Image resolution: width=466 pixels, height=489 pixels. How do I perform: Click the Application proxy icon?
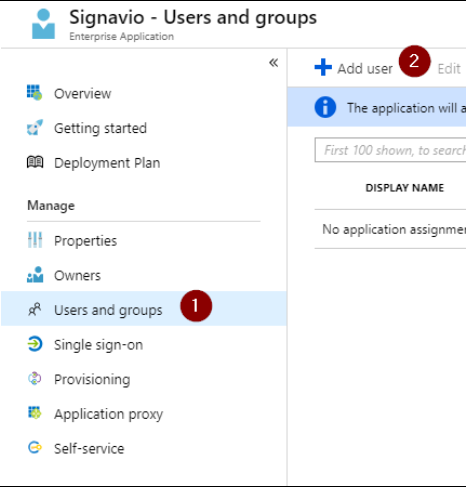point(34,413)
